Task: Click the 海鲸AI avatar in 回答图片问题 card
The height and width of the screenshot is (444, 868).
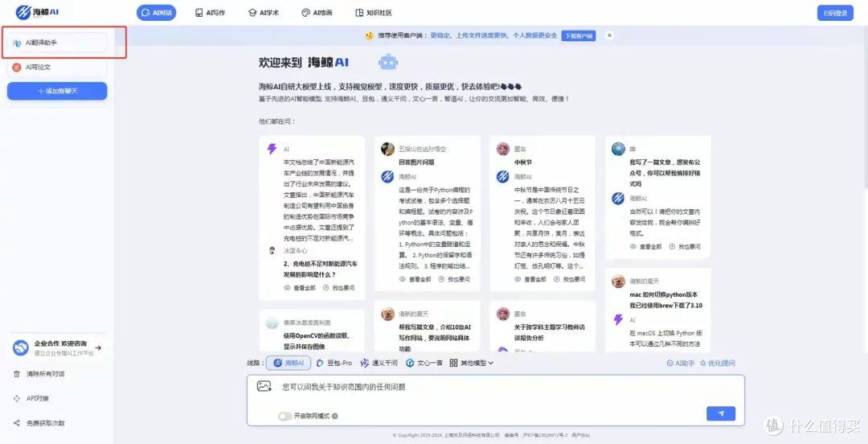Action: point(387,177)
